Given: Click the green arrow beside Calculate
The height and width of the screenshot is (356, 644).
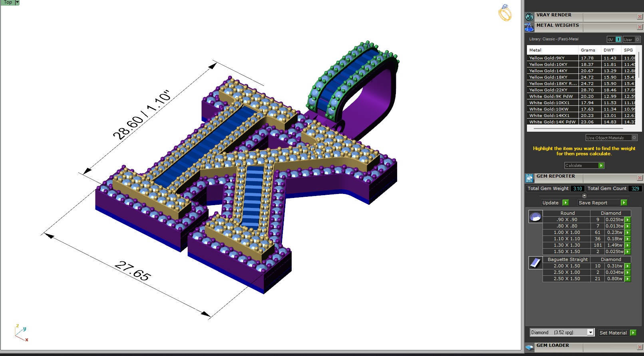Looking at the screenshot, I should [x=601, y=165].
